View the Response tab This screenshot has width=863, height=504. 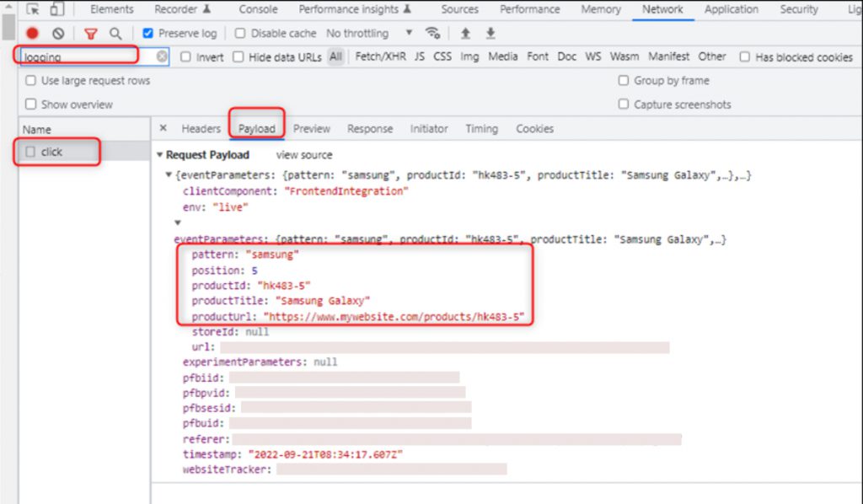click(370, 129)
